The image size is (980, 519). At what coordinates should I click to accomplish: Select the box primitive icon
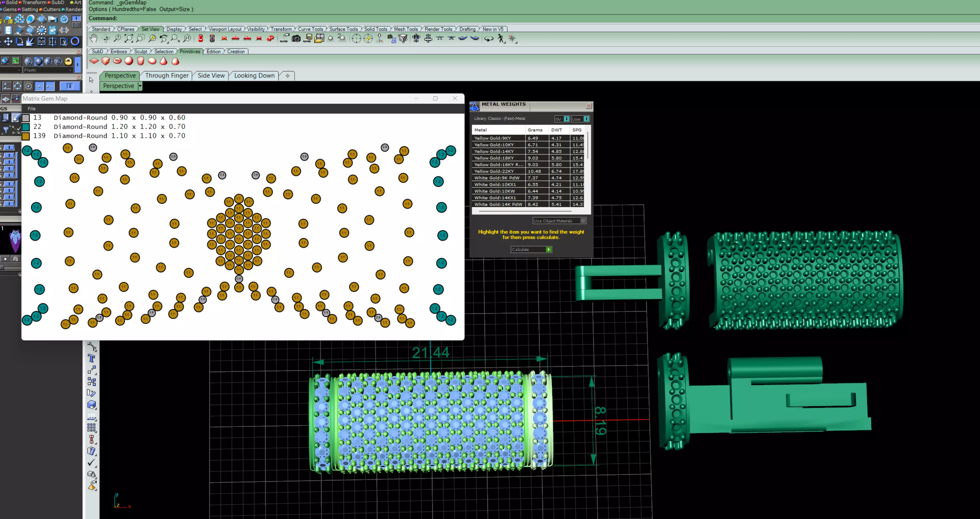[106, 61]
